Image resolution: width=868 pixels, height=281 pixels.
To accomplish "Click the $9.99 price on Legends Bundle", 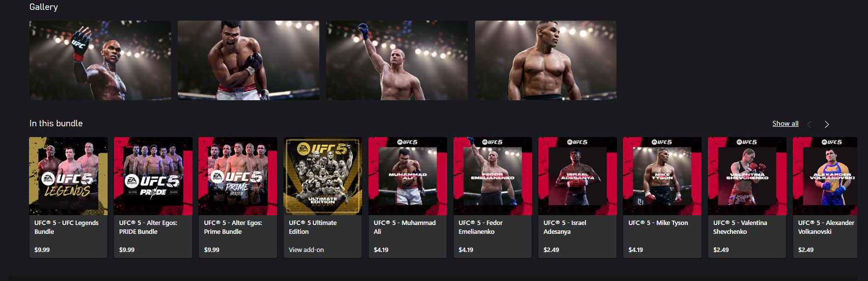I will point(42,250).
